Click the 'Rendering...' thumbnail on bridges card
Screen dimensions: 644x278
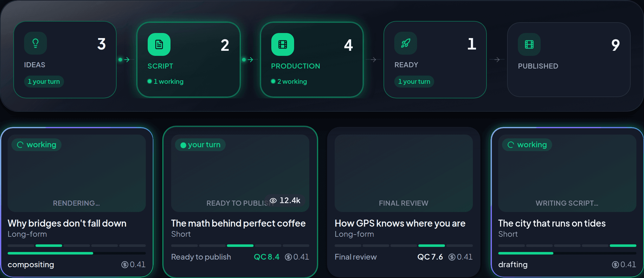click(77, 173)
